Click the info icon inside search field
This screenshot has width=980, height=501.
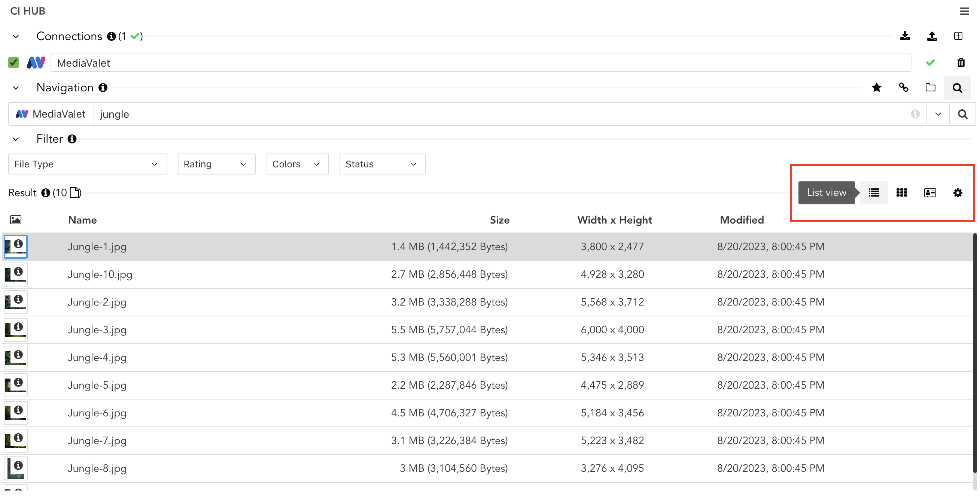(x=915, y=114)
